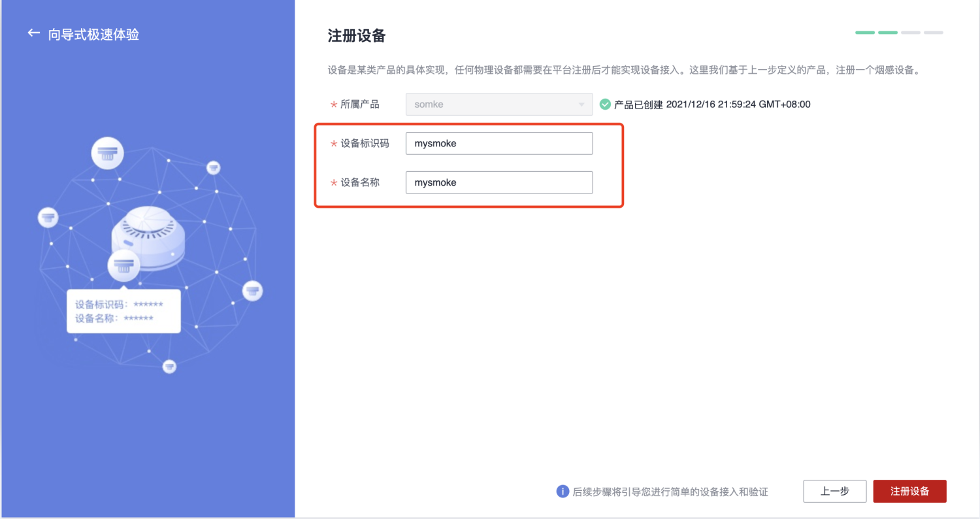Click the fourth grey step progress segment

click(x=934, y=32)
